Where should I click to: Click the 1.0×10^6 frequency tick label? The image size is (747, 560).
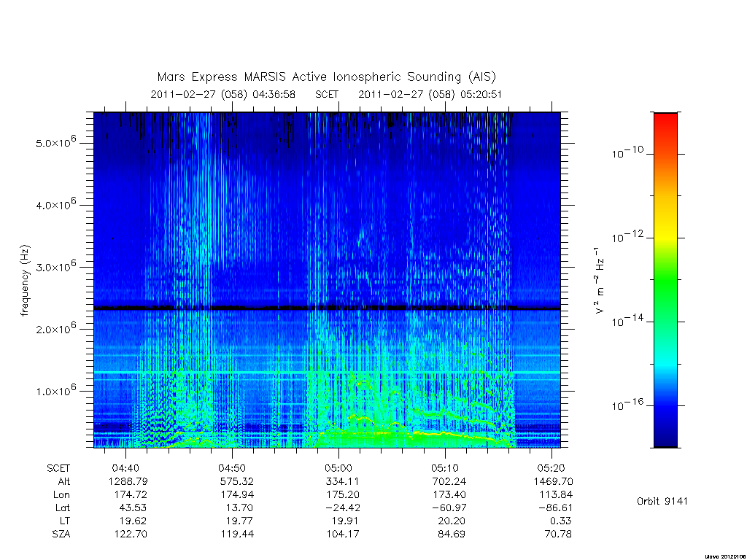pos(55,391)
